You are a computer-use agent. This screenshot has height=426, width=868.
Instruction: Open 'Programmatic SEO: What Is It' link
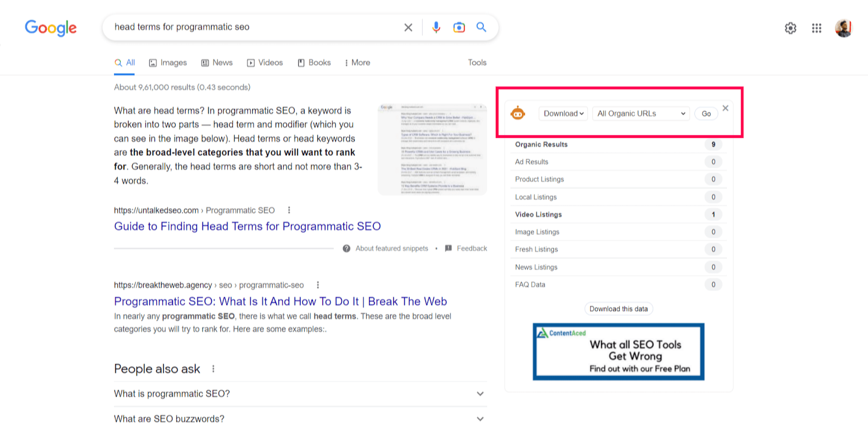(x=280, y=302)
